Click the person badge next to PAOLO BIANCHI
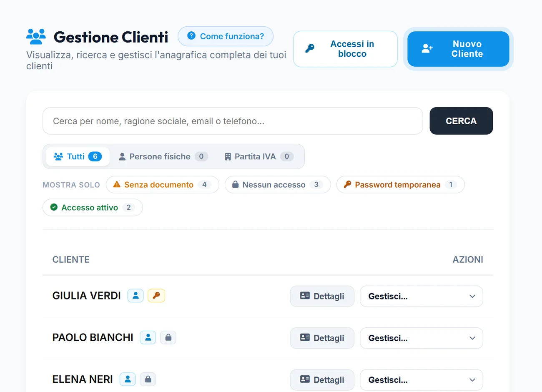Screen dimensions: 542x392 [x=148, y=337]
